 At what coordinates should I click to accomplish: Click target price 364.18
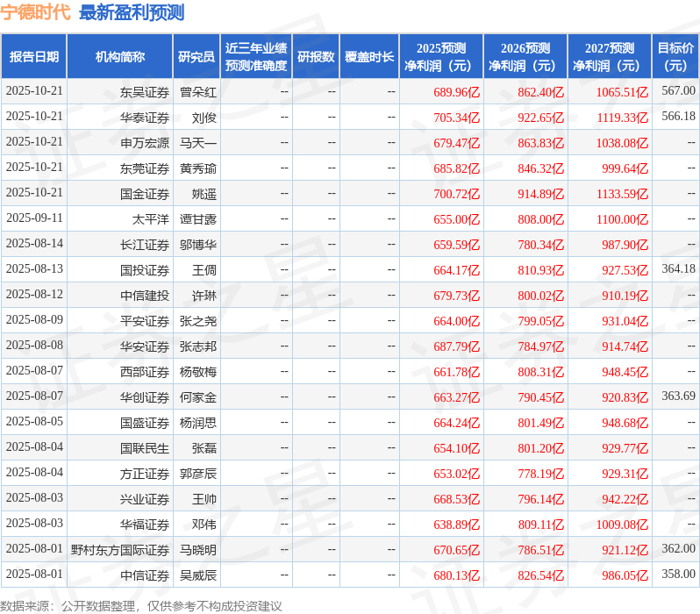pos(679,268)
